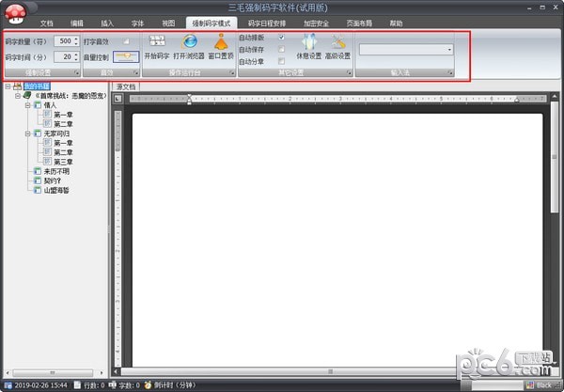Image resolution: width=564 pixels, height=392 pixels.
Task: Click the volume icon beside 情人
Action: [x=37, y=105]
